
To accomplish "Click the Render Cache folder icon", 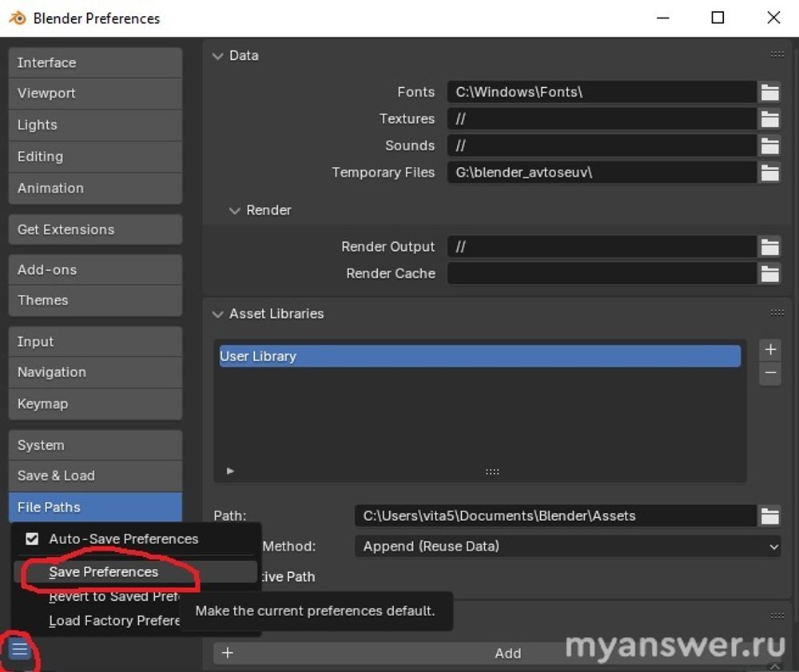I will (769, 273).
